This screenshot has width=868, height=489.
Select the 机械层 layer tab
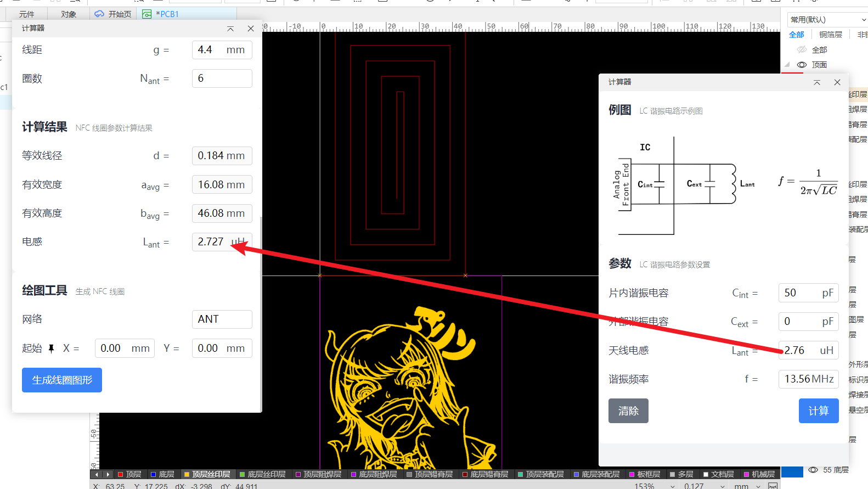[x=759, y=474]
